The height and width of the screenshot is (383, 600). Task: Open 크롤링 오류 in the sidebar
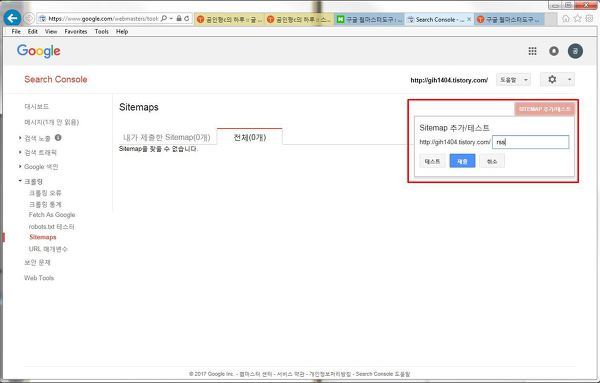coord(45,193)
